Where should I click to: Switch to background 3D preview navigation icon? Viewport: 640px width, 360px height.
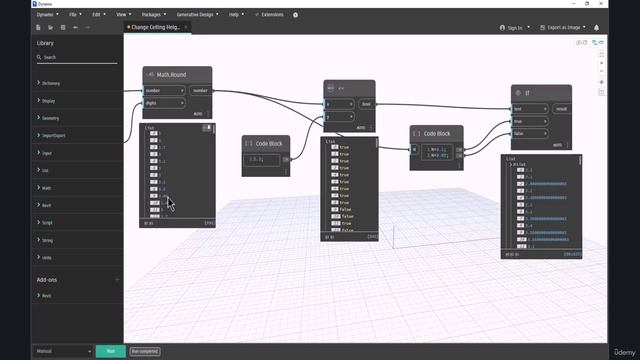[x=581, y=42]
